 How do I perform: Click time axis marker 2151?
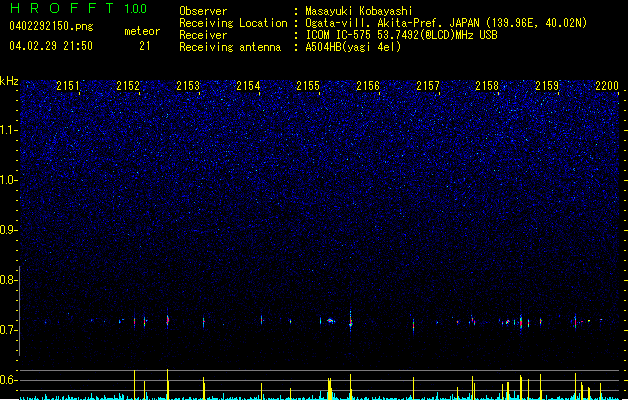click(x=68, y=86)
